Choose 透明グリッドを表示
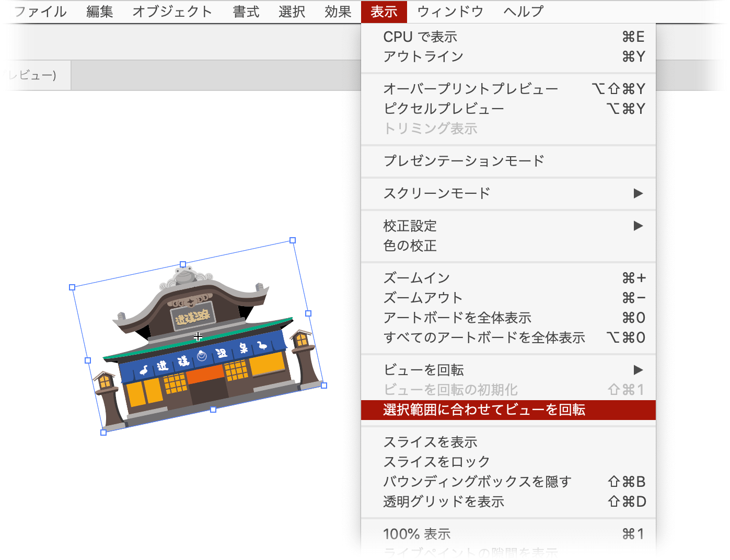The image size is (730, 560). point(508,501)
